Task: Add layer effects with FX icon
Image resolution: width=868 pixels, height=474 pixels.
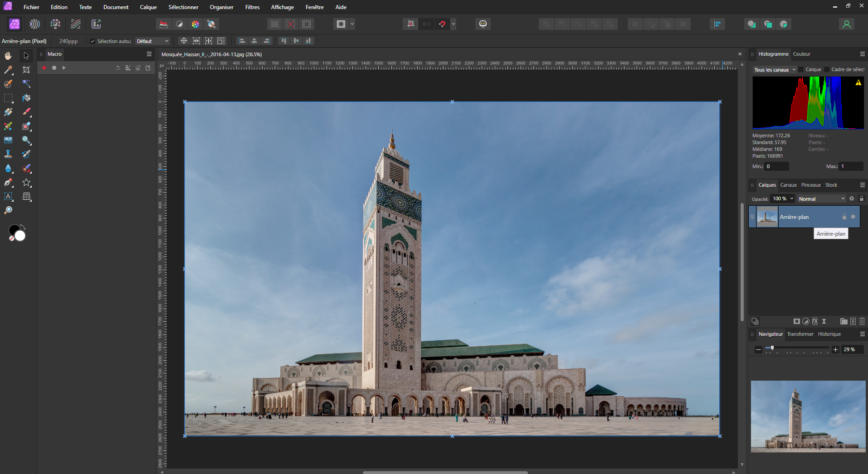Action: [x=815, y=321]
